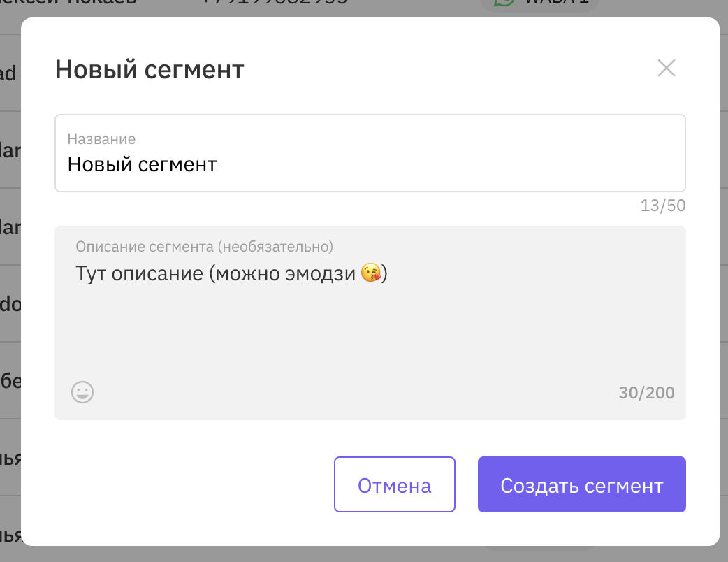The height and width of the screenshot is (562, 728).
Task: Open the emoji picker in description field
Action: [82, 392]
